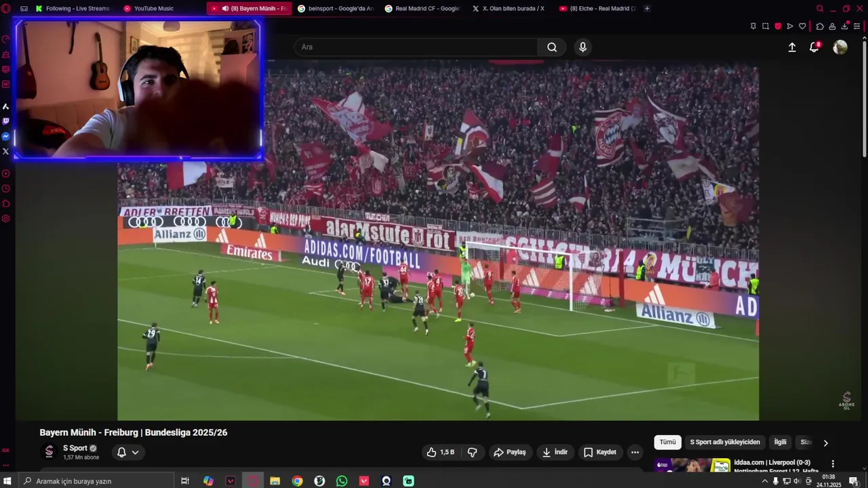Screen dimensions: 868x488
Task: Select 'S Sport adı yükleyiciden' filter chip
Action: [x=725, y=442]
